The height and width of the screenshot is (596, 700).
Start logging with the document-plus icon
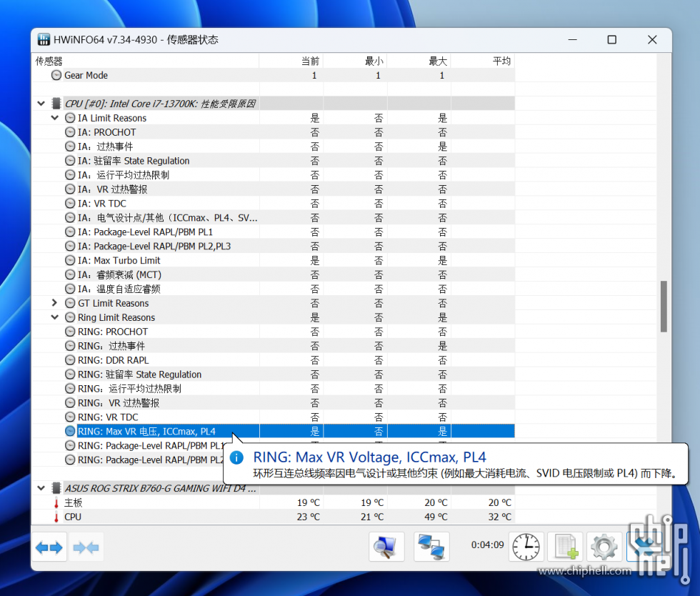click(x=566, y=547)
